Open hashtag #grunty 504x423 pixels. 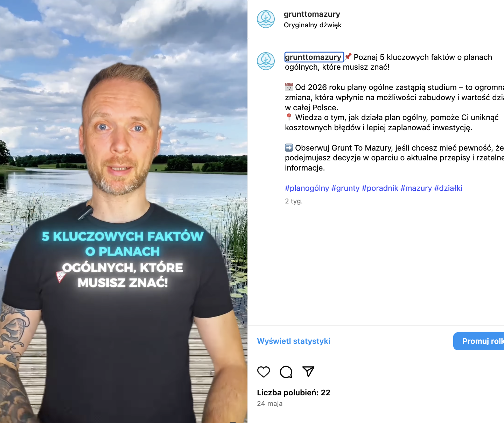345,188
